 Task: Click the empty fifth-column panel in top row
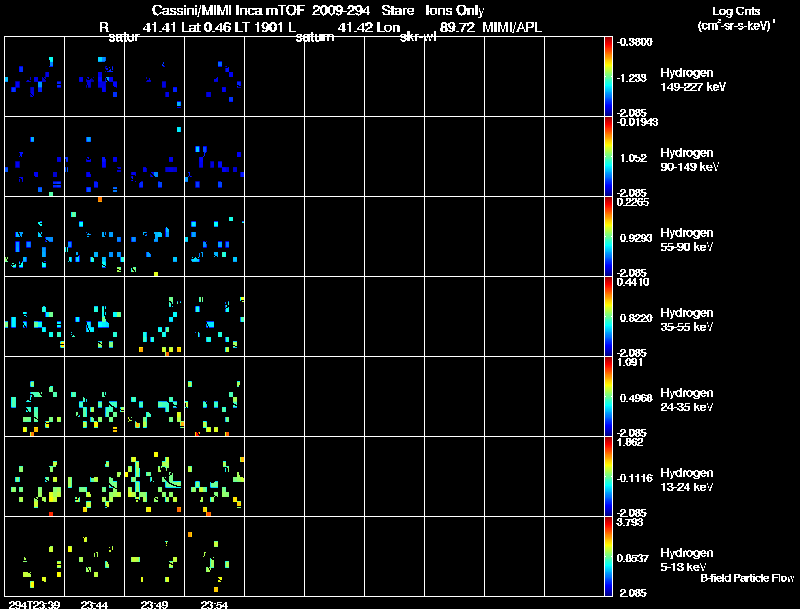[x=274, y=77]
